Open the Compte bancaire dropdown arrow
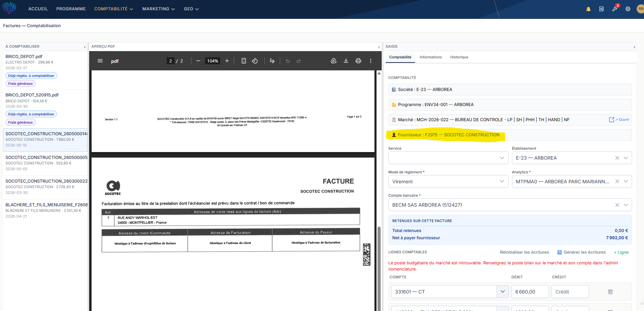The image size is (644, 311). pyautogui.click(x=626, y=205)
